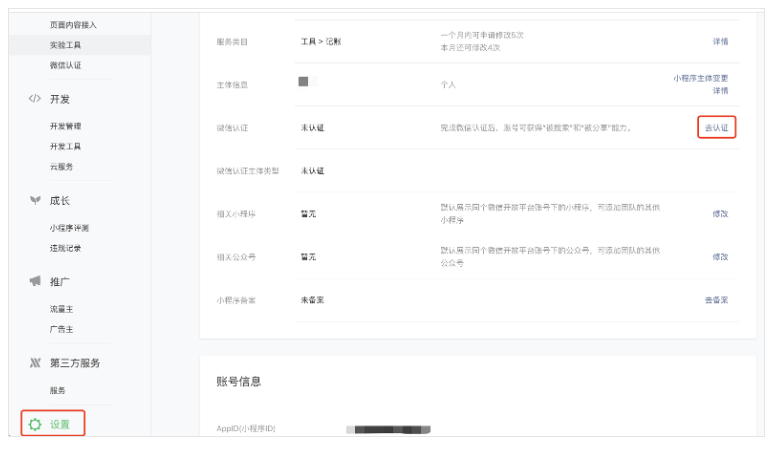
Task: Open 云服务 under 开发 section
Action: tap(61, 167)
